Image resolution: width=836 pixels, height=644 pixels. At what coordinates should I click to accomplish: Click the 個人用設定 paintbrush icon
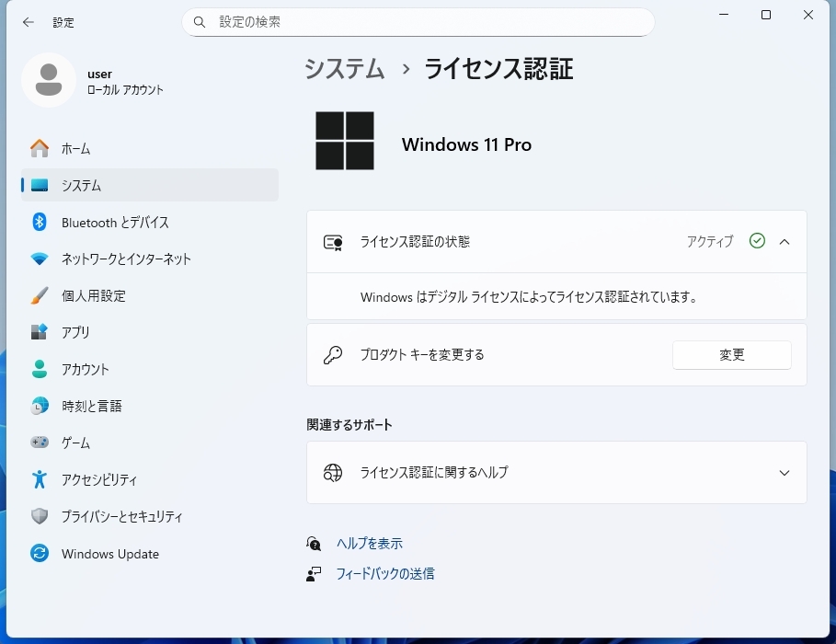pyautogui.click(x=40, y=295)
